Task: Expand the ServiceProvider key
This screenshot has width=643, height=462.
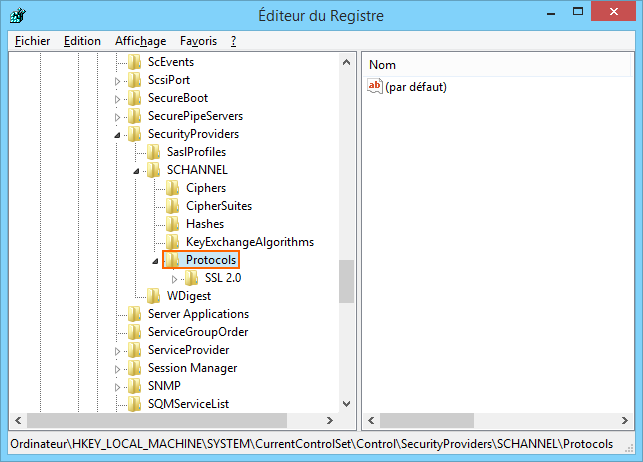Action: coord(117,351)
